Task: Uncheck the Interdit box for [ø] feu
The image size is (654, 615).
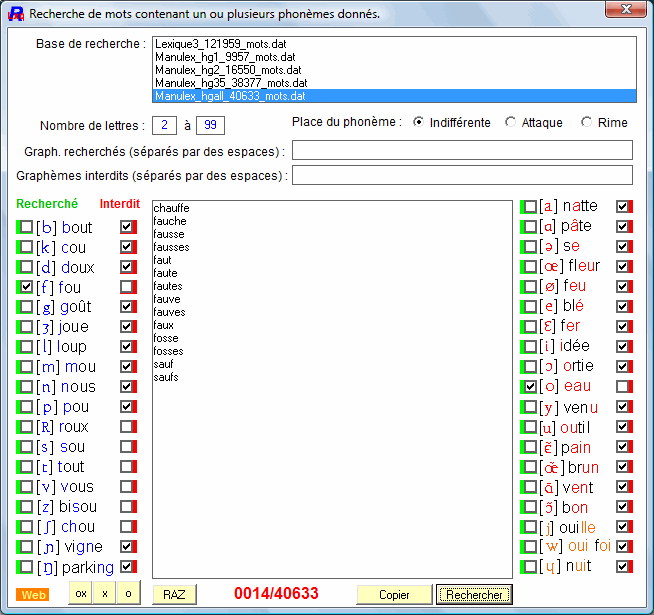Action: 622,286
